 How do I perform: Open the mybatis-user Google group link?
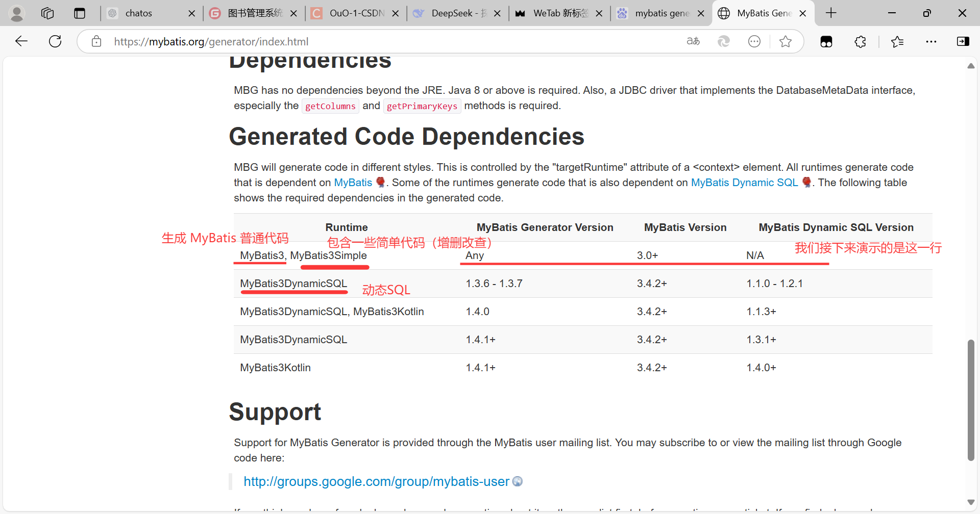point(376,481)
